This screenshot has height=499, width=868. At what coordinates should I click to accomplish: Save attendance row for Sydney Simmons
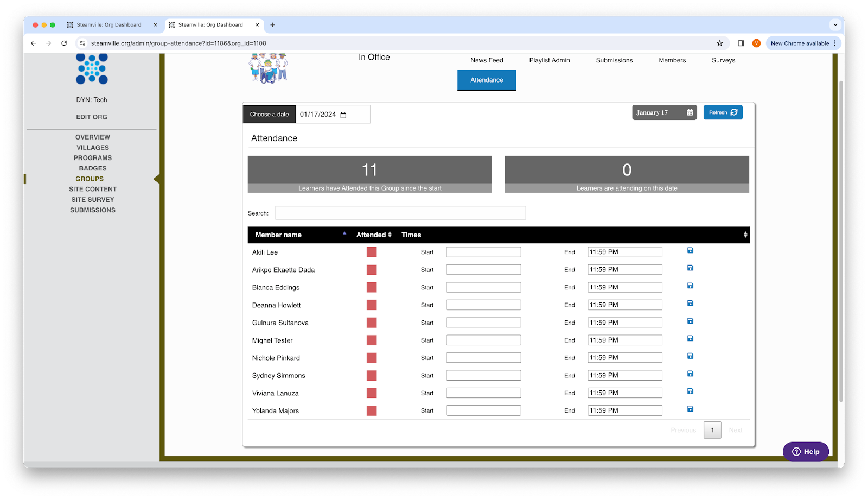pos(690,374)
